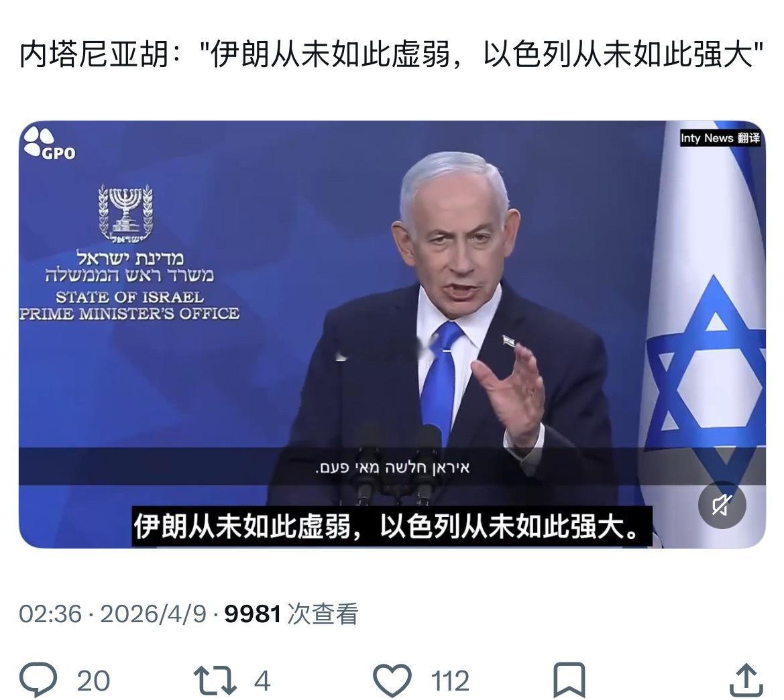
Task: Click the like count 112
Action: (450, 681)
